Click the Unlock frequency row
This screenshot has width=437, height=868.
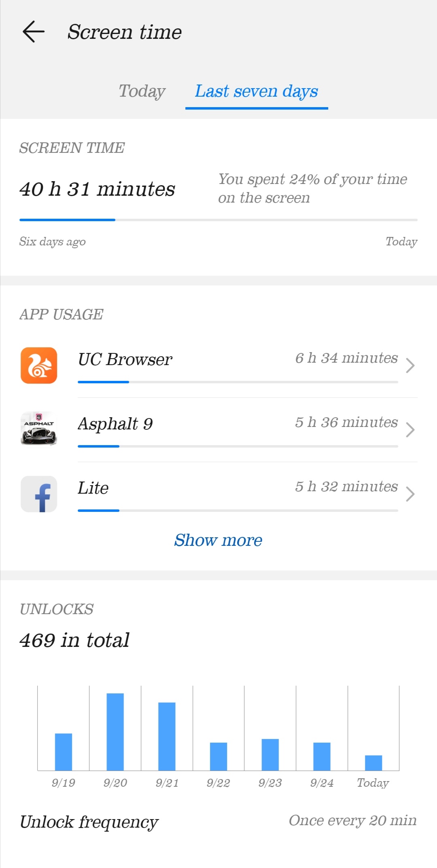click(218, 822)
